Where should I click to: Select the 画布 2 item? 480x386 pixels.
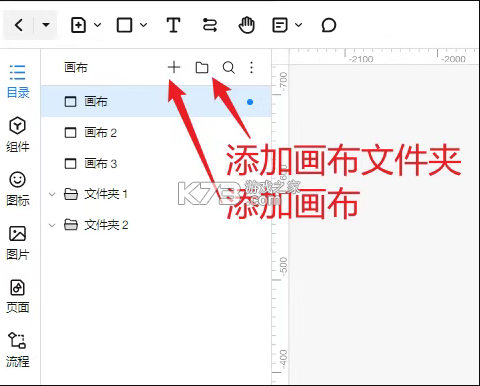tap(156, 133)
